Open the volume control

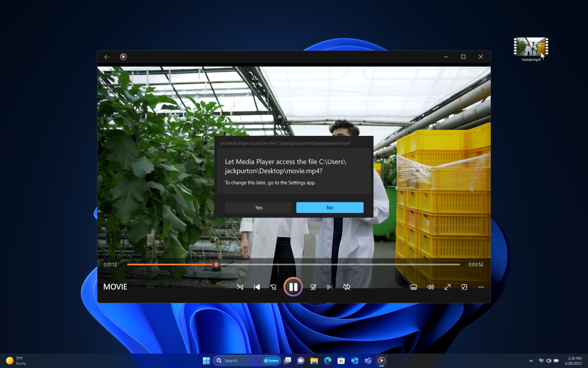click(x=430, y=287)
